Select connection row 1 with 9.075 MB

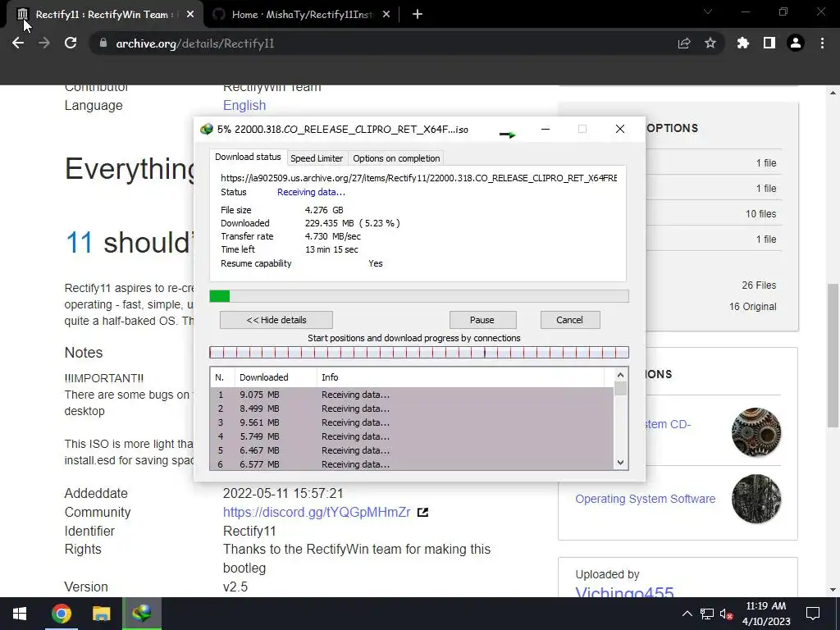coord(412,395)
